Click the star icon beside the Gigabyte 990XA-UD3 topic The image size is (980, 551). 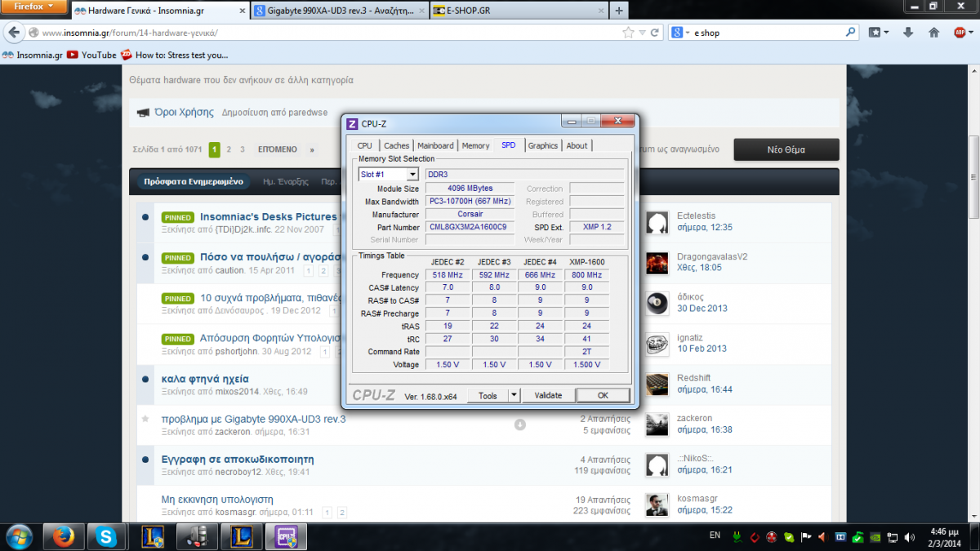[x=145, y=419]
